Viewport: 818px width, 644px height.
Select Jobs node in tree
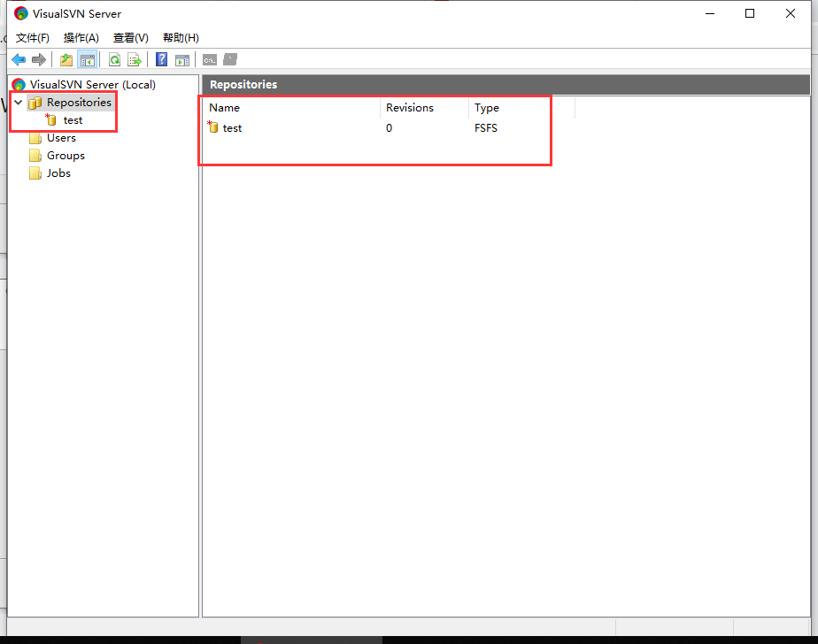pos(58,173)
